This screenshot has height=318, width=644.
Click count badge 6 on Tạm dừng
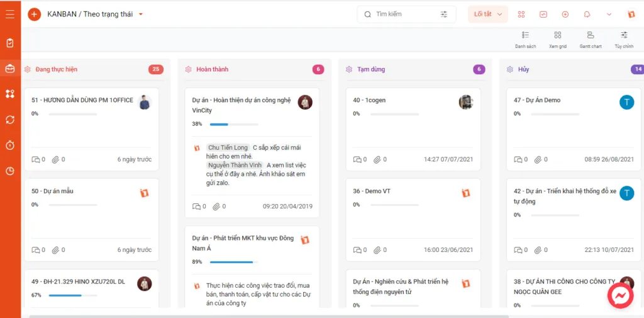point(479,69)
